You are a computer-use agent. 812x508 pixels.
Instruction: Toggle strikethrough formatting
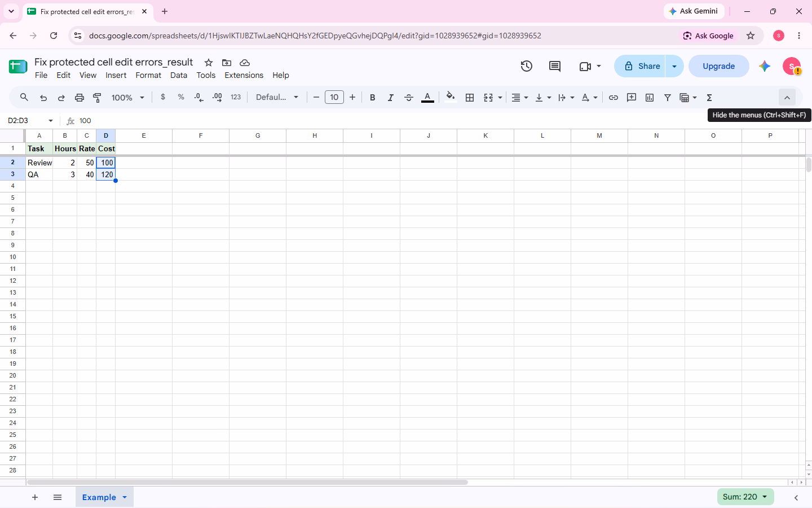coord(409,98)
